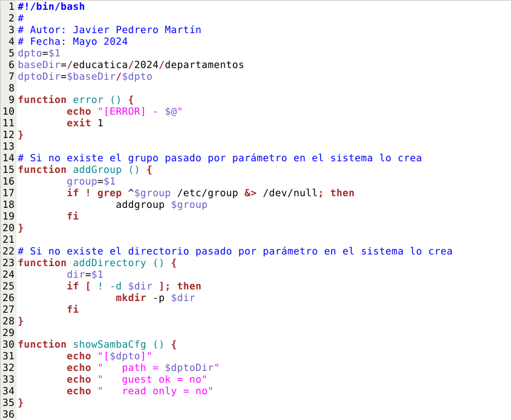The image size is (511, 420).
Task: Click line number 36 in the gutter
Action: [9, 414]
